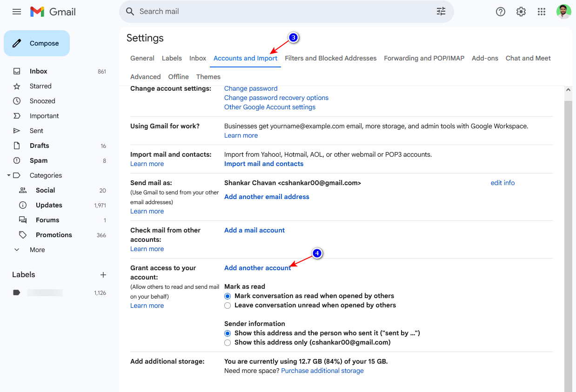Viewport: 576px width, 392px height.
Task: Open the Spam warning icon
Action: [17, 160]
